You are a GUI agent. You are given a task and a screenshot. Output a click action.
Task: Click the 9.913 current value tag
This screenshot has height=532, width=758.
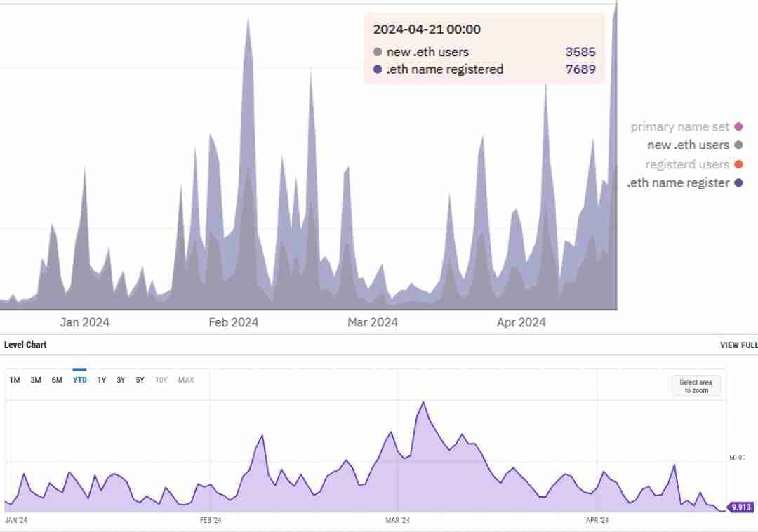(741, 507)
